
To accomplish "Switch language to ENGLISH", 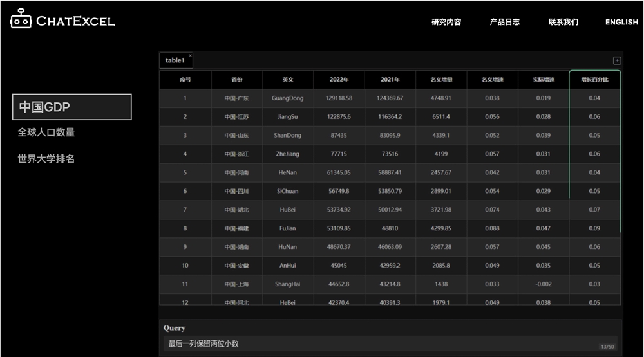I will pyautogui.click(x=621, y=22).
